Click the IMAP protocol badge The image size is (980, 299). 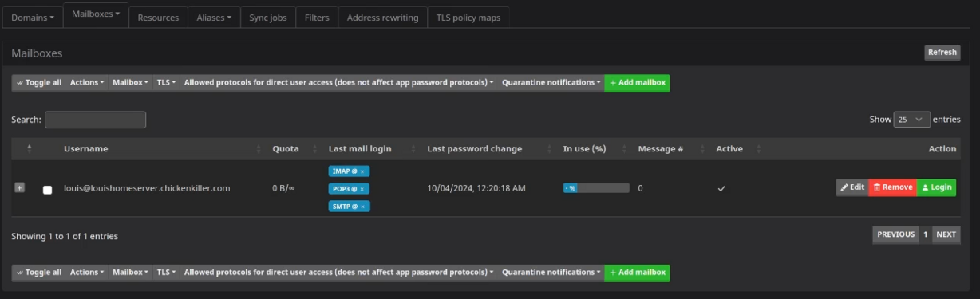coord(349,171)
